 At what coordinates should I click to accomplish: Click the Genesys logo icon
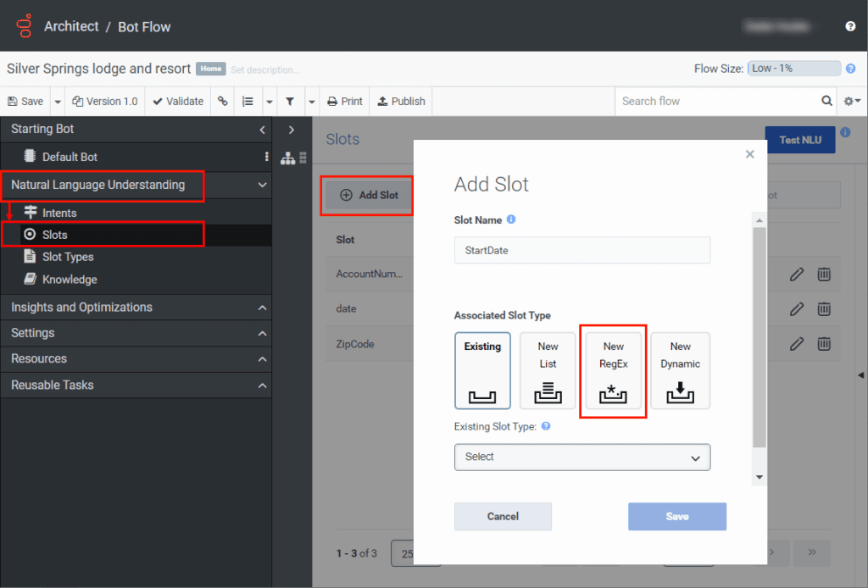click(24, 26)
